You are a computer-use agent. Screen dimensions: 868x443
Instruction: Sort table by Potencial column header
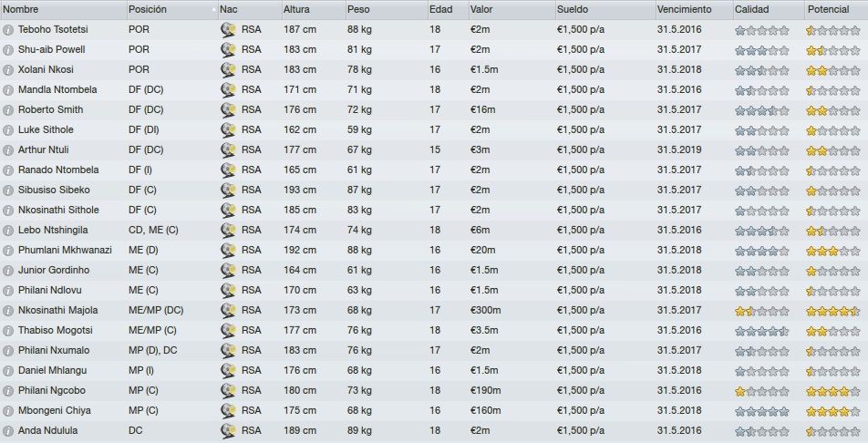836,9
